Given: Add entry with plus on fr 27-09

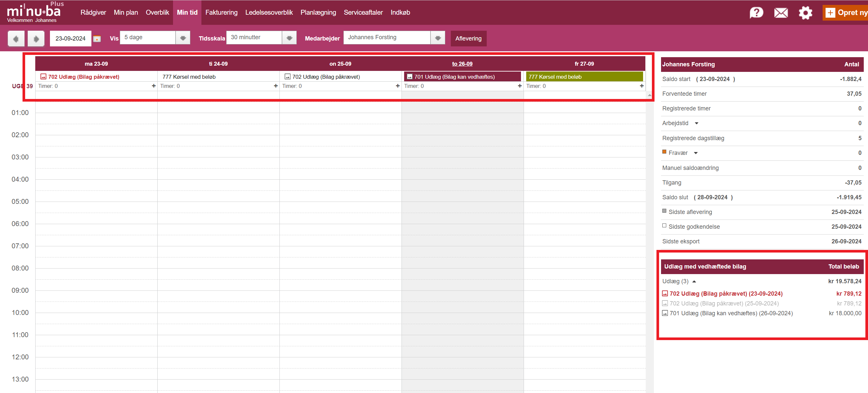Looking at the screenshot, I should point(641,86).
